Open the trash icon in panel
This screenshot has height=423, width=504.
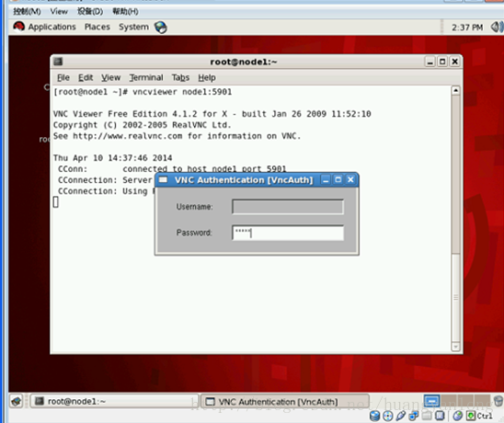(498, 401)
